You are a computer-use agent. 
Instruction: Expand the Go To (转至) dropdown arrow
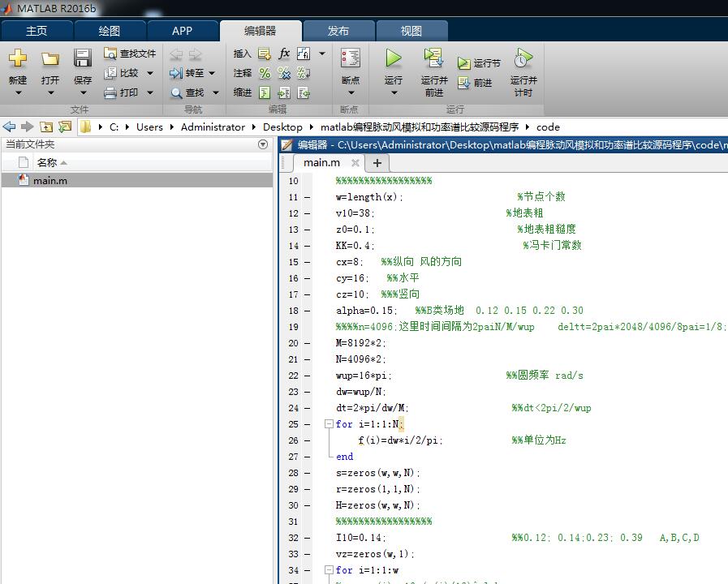click(x=212, y=73)
